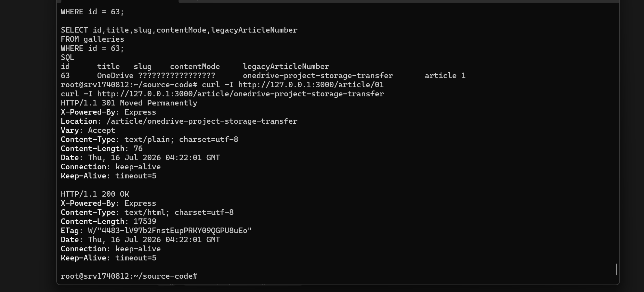Click the 'legacyArticleNumber' column header in results
The height and width of the screenshot is (292, 644).
coord(286,66)
